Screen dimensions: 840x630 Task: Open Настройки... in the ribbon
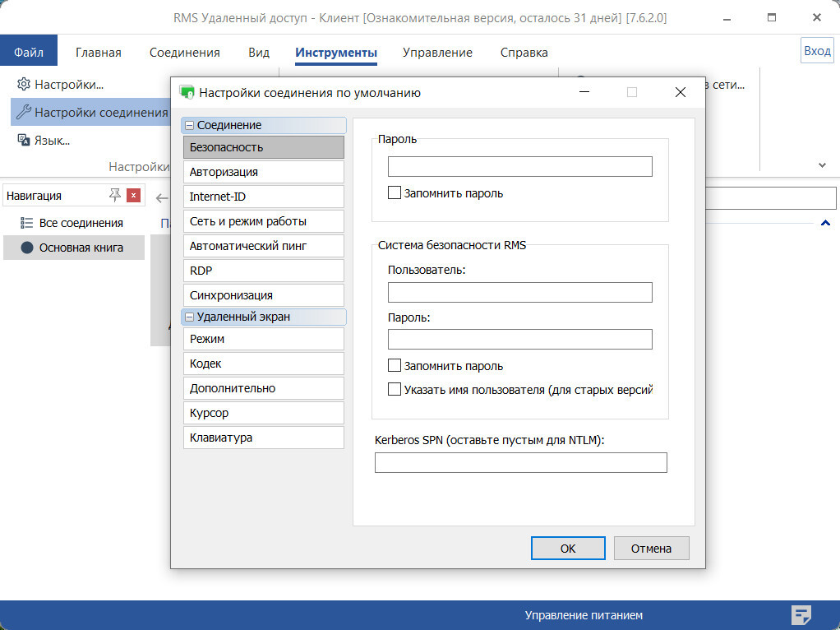tap(61, 84)
